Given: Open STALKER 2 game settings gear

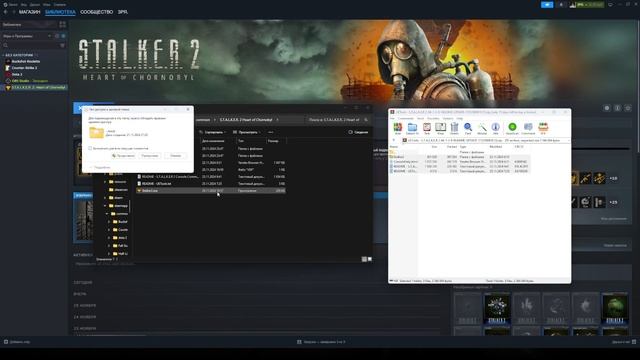Looking at the screenshot, I should tap(607, 108).
